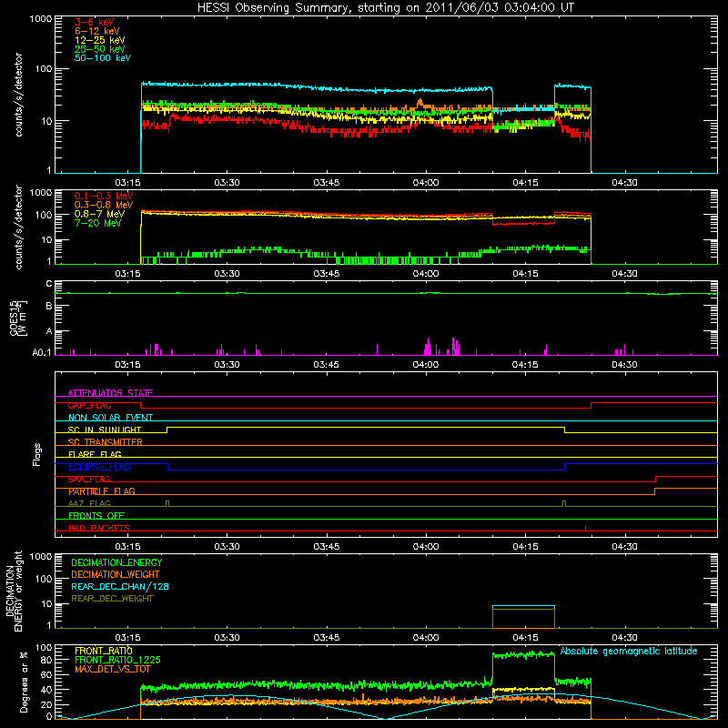Select the 6-12 keV legend label
The height and width of the screenshot is (728, 728).
[97, 31]
